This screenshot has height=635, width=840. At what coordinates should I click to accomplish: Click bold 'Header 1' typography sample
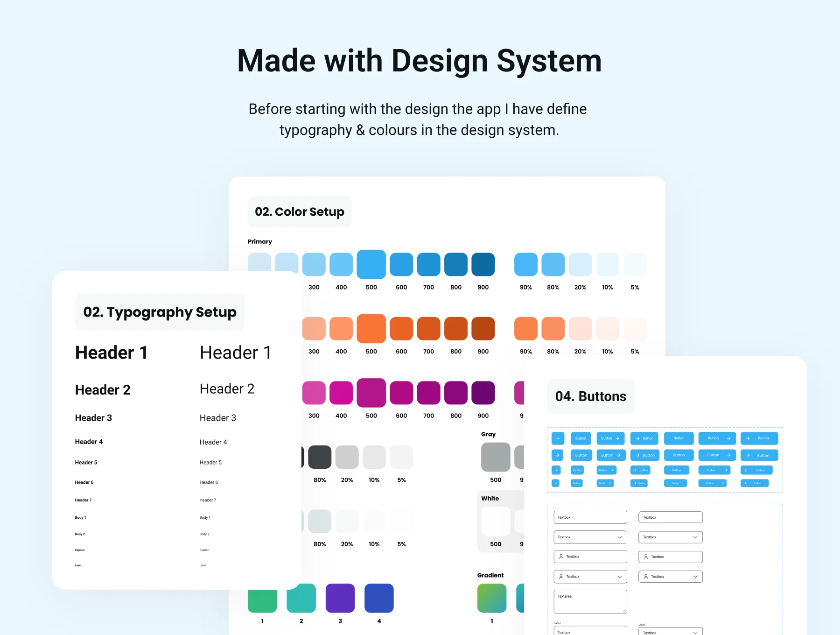[x=112, y=353]
